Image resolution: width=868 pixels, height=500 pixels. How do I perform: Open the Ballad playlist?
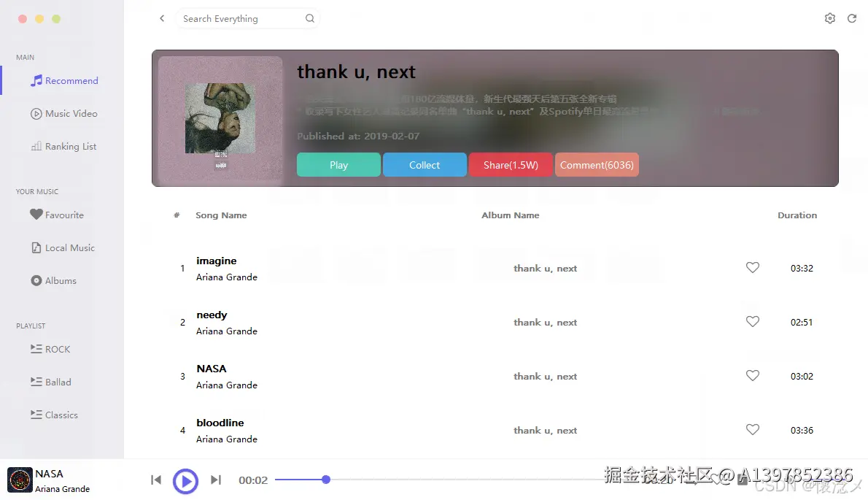click(x=51, y=382)
